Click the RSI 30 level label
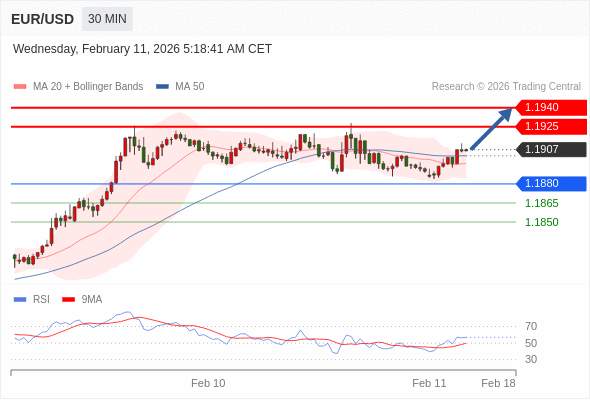The height and width of the screenshot is (400, 590). click(x=531, y=359)
